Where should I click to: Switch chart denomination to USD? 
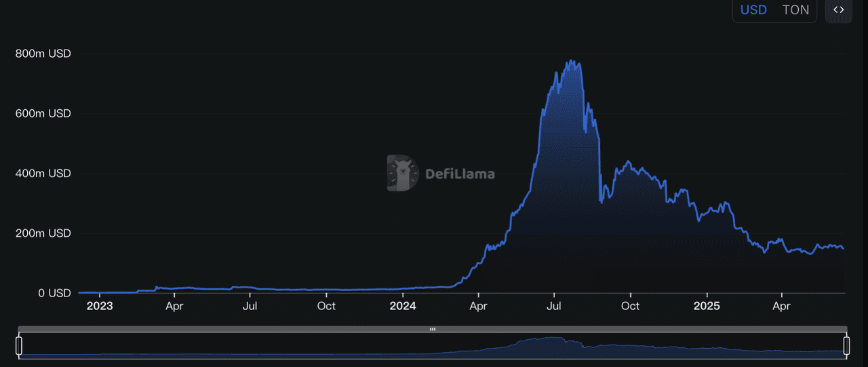coord(753,10)
